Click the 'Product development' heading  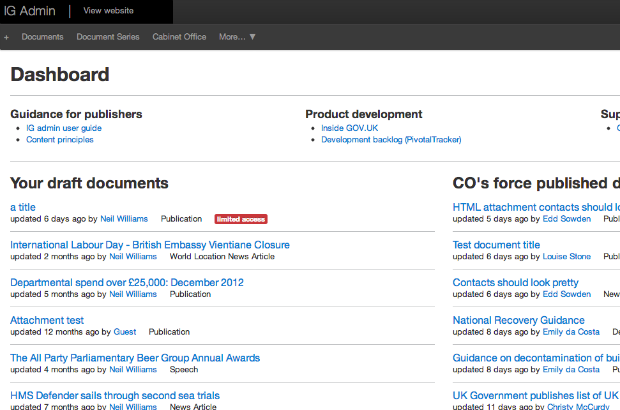tap(364, 114)
